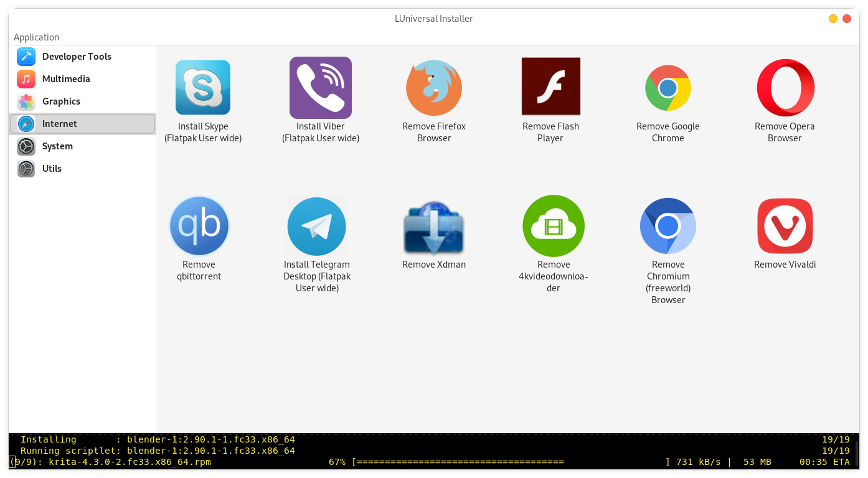Screen dimensions: 868x478
Task: Click the Installing blender terminal line
Action: (158, 439)
